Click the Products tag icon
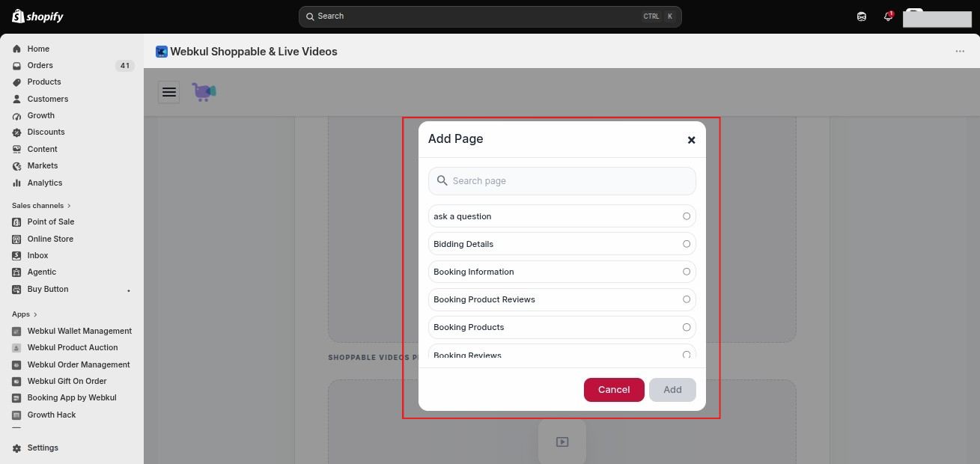 coord(17,82)
